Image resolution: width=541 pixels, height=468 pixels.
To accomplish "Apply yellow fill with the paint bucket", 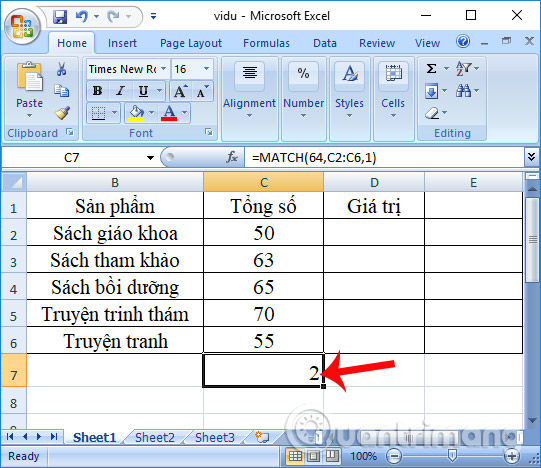I will [x=136, y=113].
